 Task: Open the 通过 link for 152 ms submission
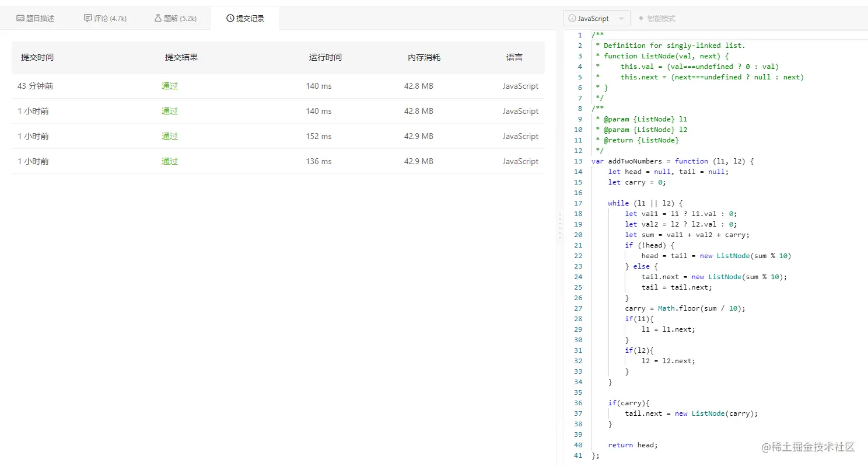pos(170,136)
